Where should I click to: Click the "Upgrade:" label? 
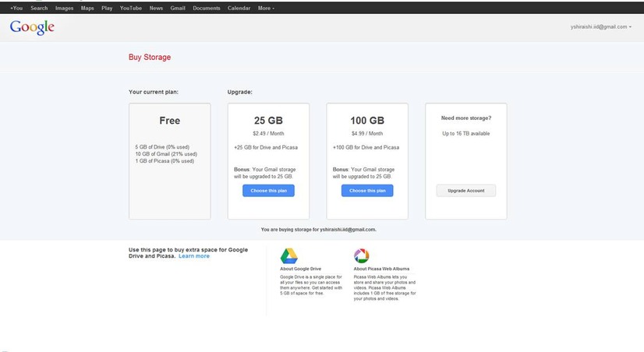tap(240, 92)
